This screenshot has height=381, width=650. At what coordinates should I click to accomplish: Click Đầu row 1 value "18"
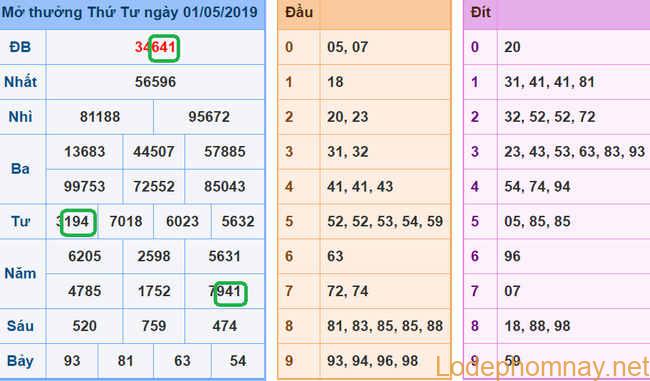(335, 82)
